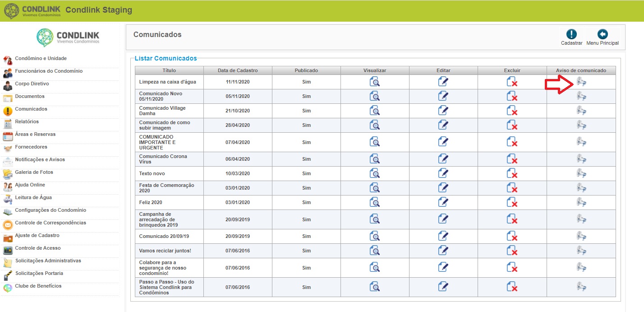Click the Solicitações Portaria link
This screenshot has height=312, width=644.
click(39, 273)
